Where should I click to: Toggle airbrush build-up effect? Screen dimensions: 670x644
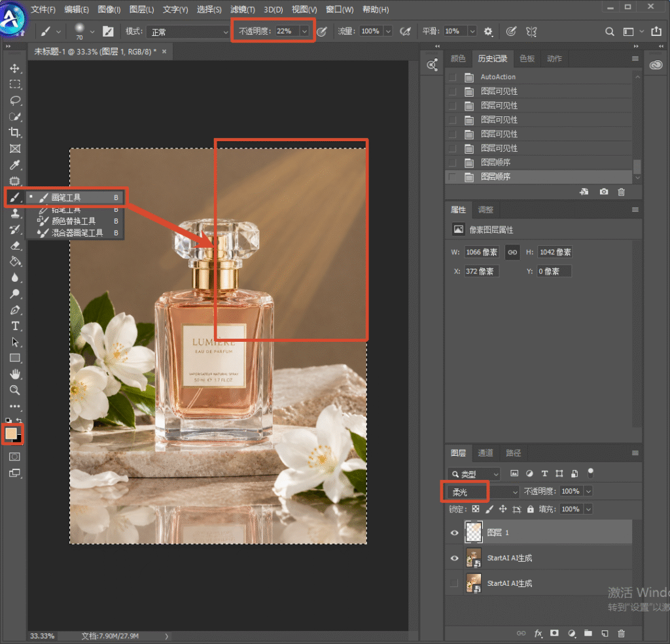[404, 31]
